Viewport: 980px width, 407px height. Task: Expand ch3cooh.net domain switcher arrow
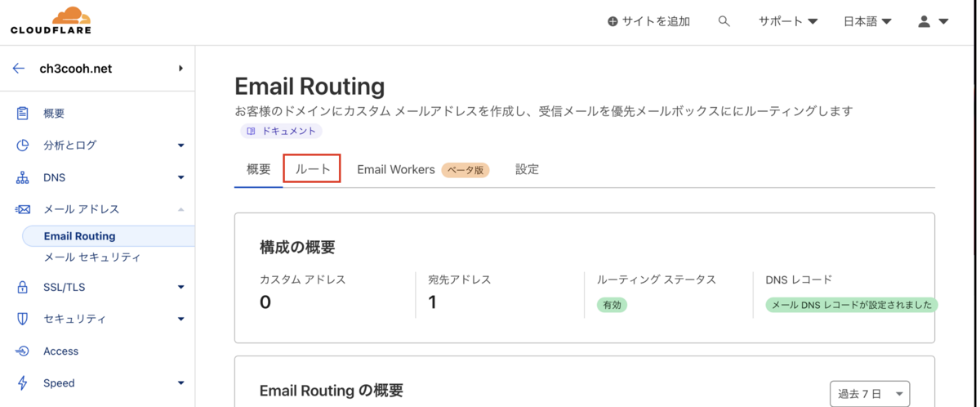pos(180,69)
